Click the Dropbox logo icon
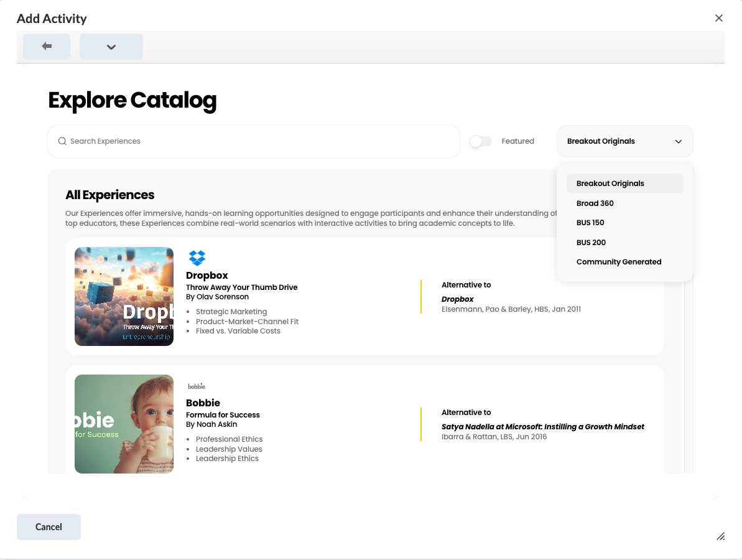Screen dimensions: 742x560 coord(197,258)
